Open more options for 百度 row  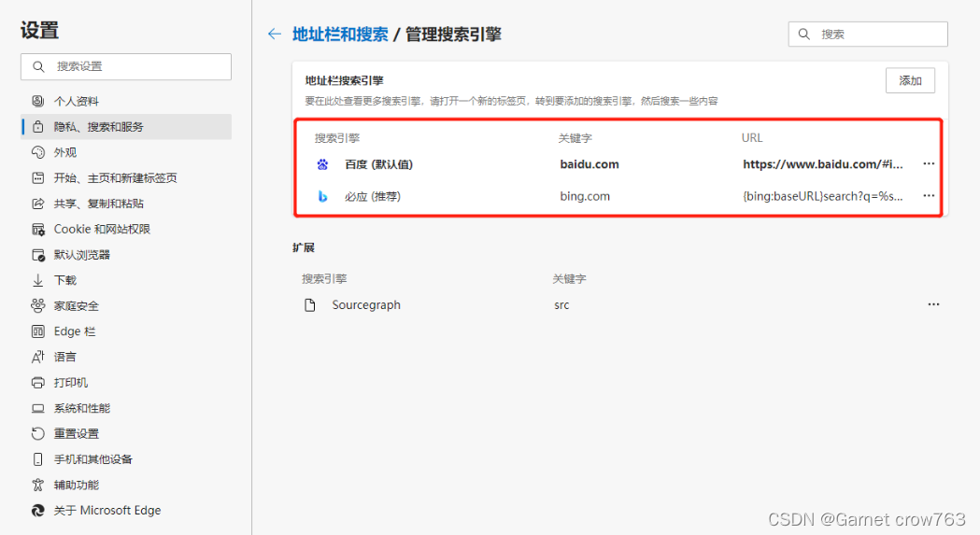[929, 163]
